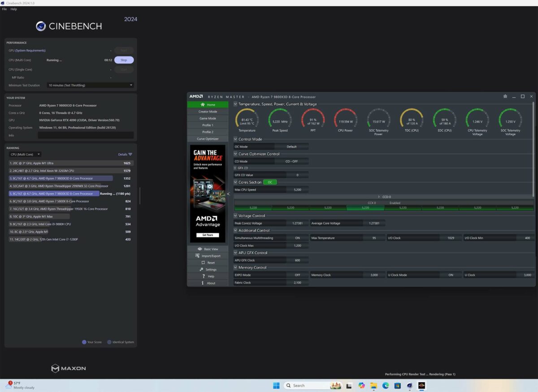
Task: Stop the running CPU Multi Core test
Action: [124, 60]
